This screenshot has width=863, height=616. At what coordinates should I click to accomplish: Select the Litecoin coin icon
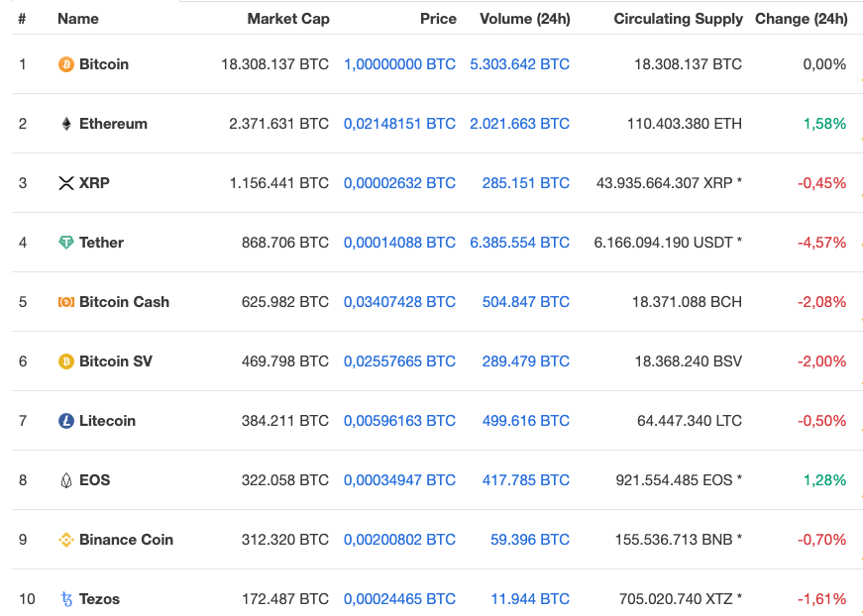(65, 421)
